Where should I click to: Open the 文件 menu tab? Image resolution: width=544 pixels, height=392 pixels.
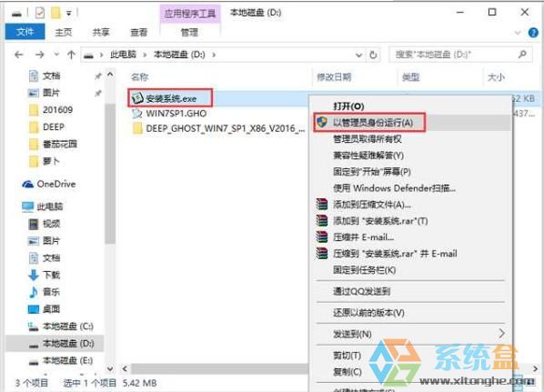[25, 32]
